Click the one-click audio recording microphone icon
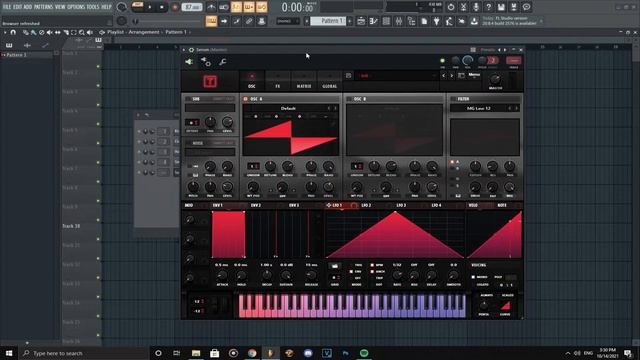 coord(476,7)
